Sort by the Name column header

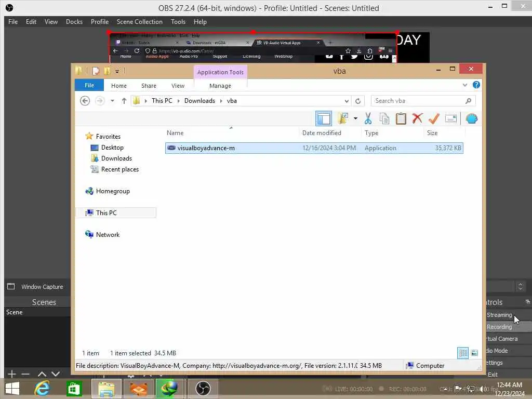[x=175, y=133]
